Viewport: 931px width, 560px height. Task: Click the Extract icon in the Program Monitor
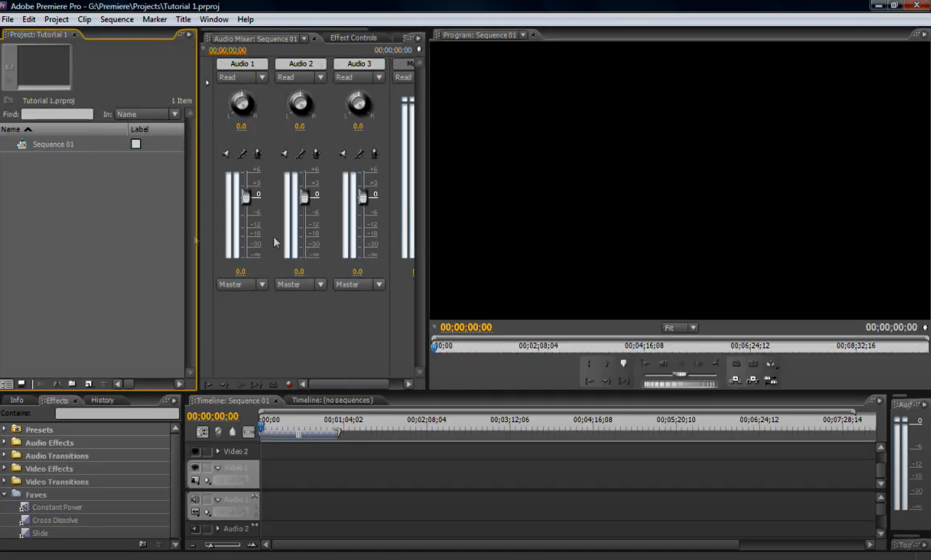(x=753, y=381)
